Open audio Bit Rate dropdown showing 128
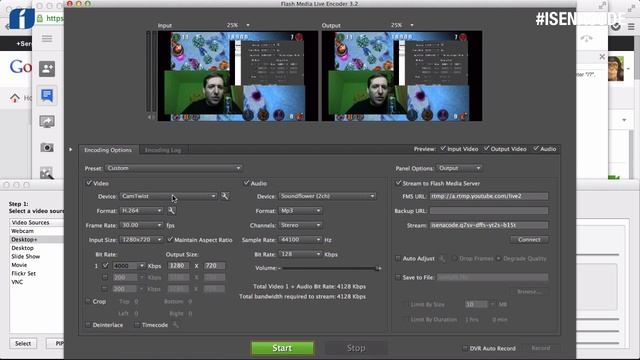640x360 pixels. click(300, 254)
